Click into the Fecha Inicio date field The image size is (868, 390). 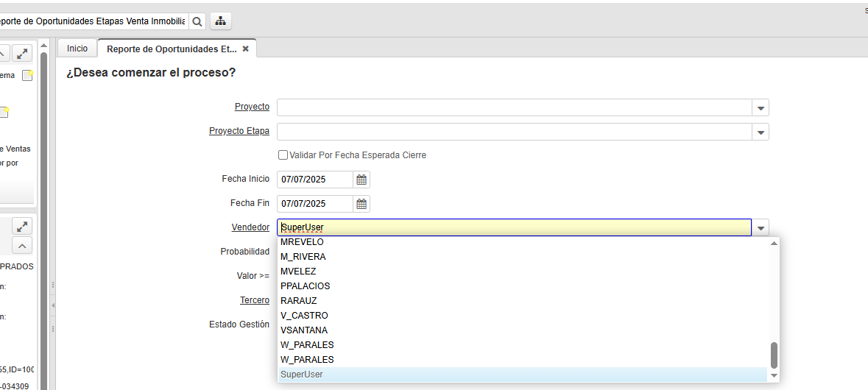[314, 180]
